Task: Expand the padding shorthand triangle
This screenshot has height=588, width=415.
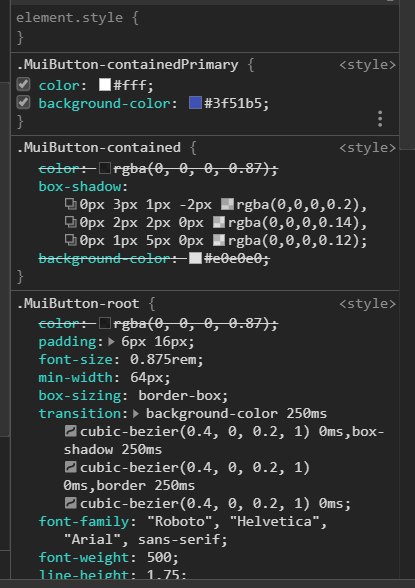Action: click(111, 342)
